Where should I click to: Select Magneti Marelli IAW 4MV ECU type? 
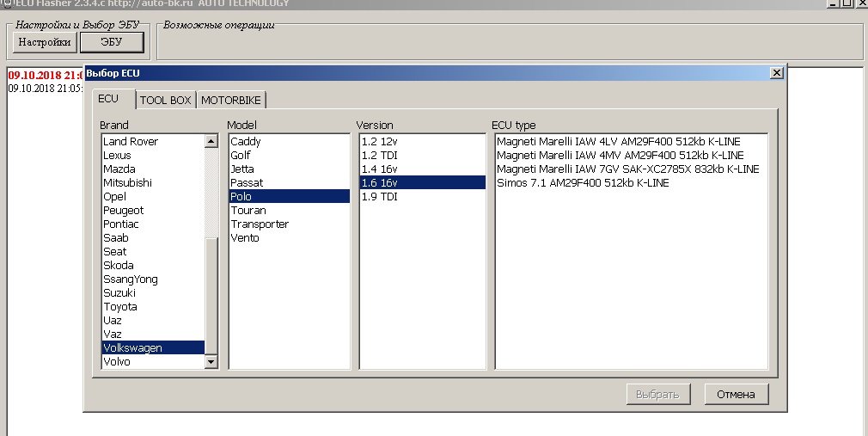point(632,155)
